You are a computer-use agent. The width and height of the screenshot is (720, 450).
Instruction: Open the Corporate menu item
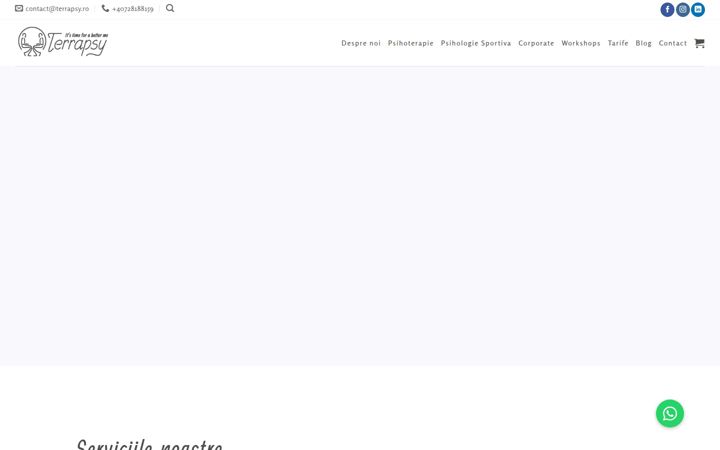click(x=536, y=43)
